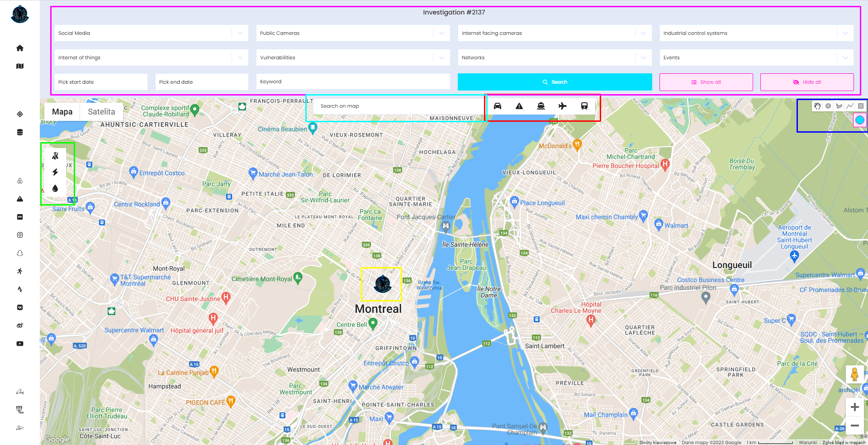
Task: Select the draw polyline tool
Action: point(850,106)
